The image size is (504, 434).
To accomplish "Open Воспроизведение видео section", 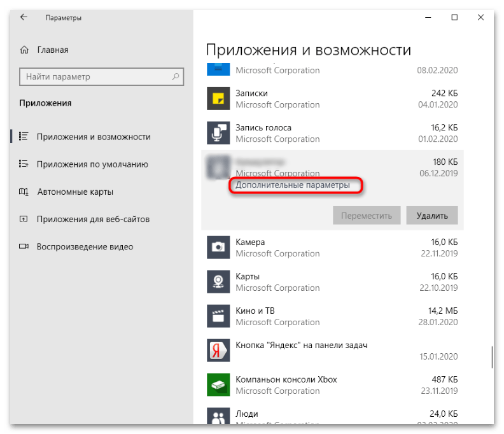I will coord(85,246).
